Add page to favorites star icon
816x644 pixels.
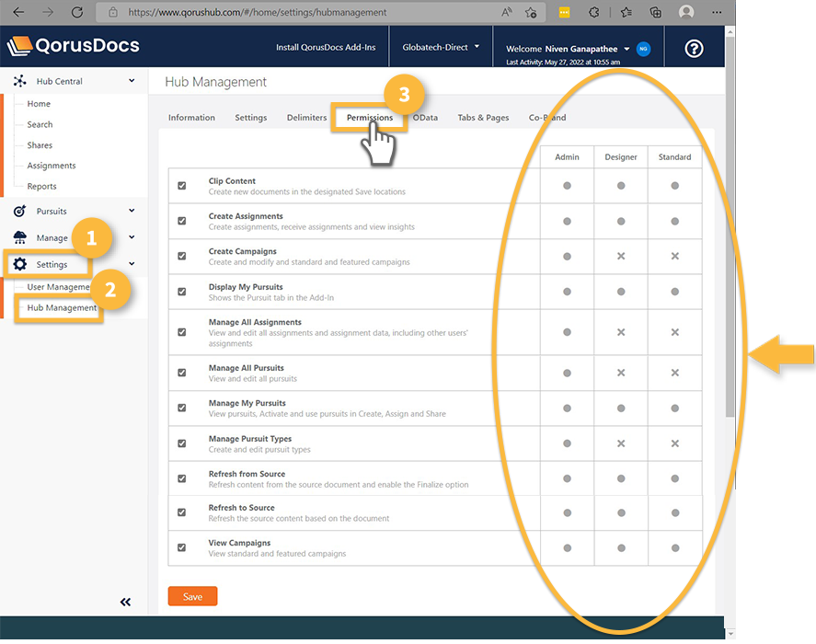531,12
